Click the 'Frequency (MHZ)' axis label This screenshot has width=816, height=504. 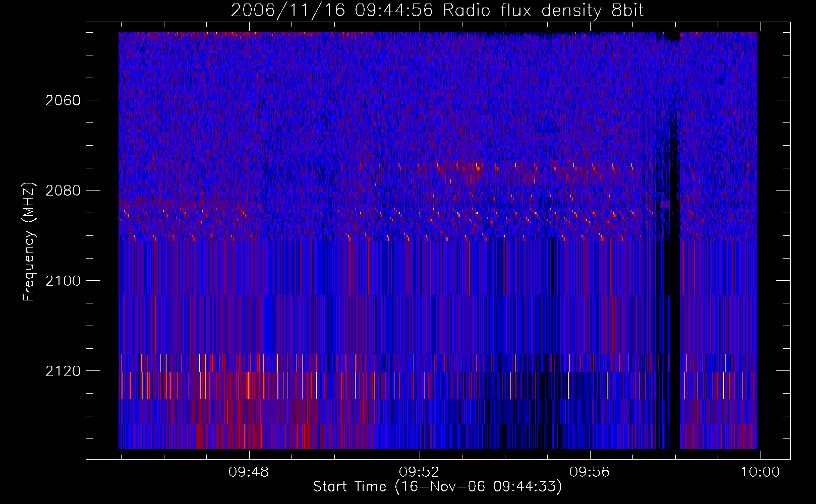point(29,241)
